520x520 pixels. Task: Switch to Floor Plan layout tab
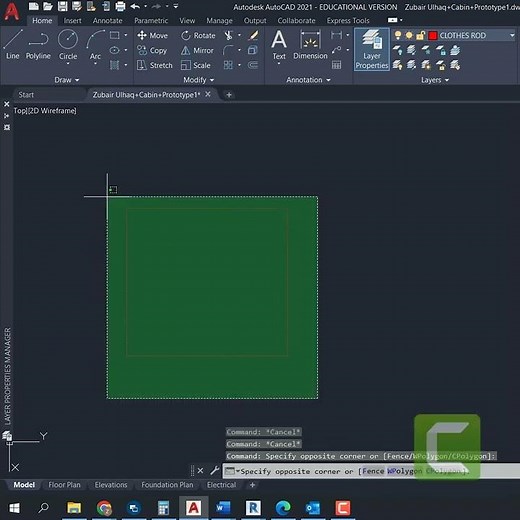(x=64, y=485)
